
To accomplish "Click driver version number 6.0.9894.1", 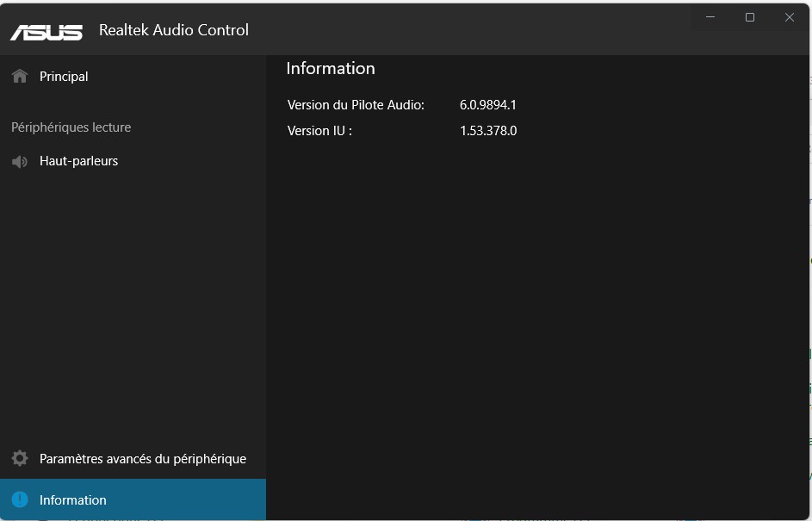I will pyautogui.click(x=488, y=105).
